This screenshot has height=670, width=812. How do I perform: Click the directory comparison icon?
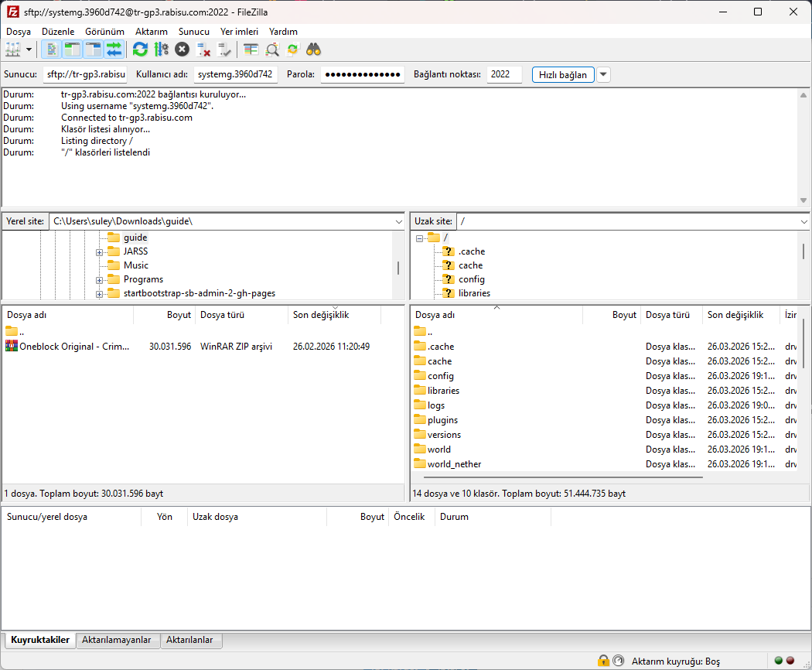coord(272,50)
